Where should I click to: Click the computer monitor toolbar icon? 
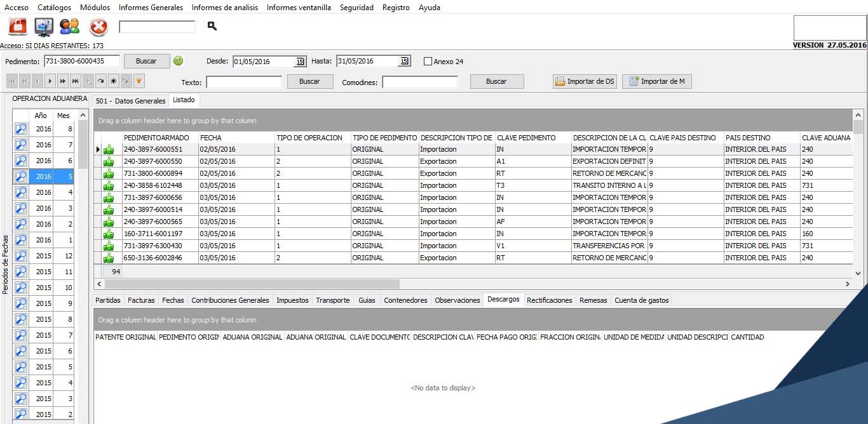pos(44,27)
